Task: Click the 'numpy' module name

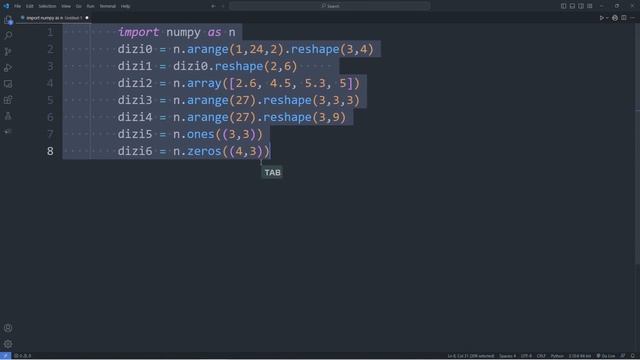Action: pos(183,33)
